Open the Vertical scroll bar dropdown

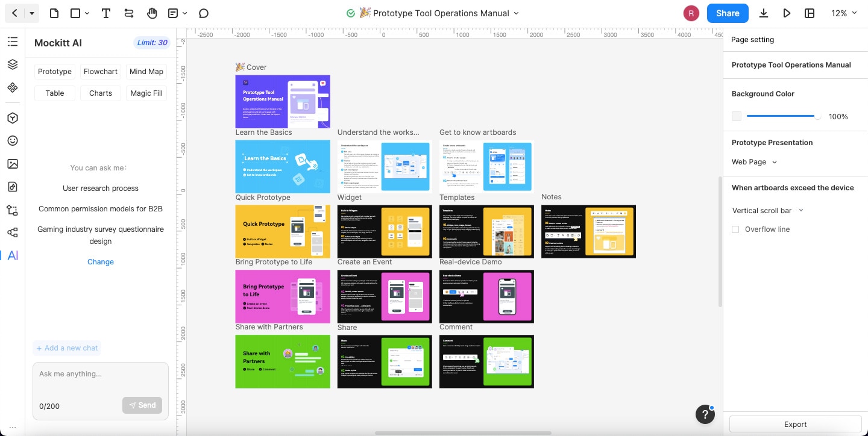[x=768, y=211]
